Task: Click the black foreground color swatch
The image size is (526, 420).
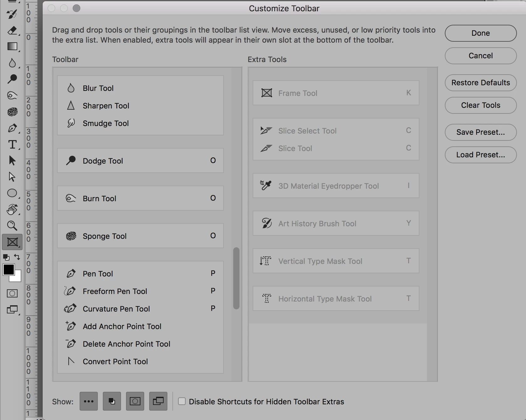Action: point(8,269)
